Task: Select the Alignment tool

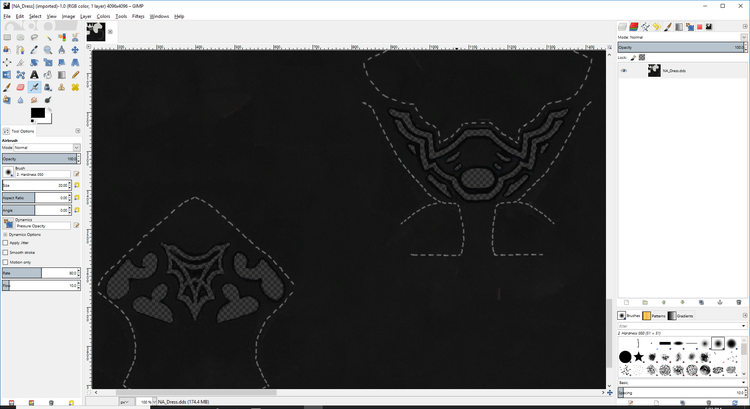Action: 7,62
